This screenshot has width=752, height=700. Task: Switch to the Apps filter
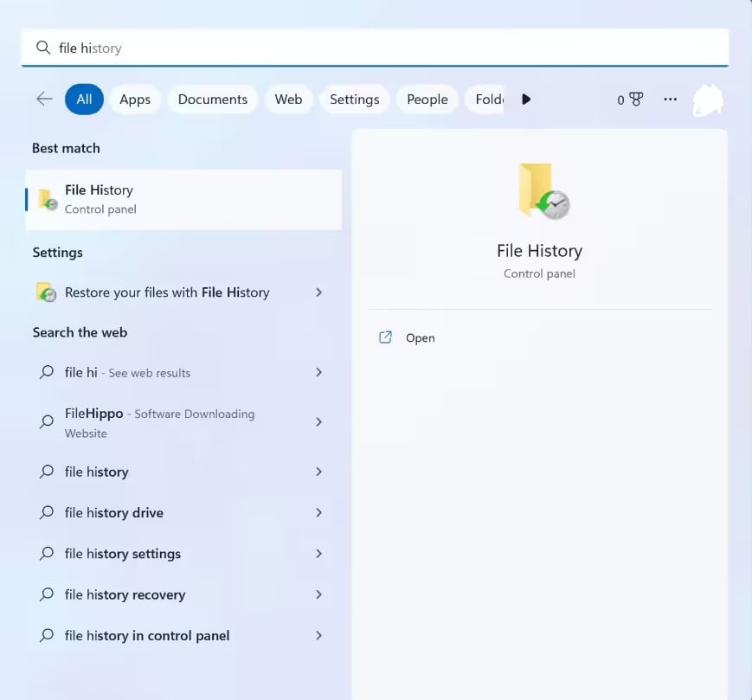135,100
